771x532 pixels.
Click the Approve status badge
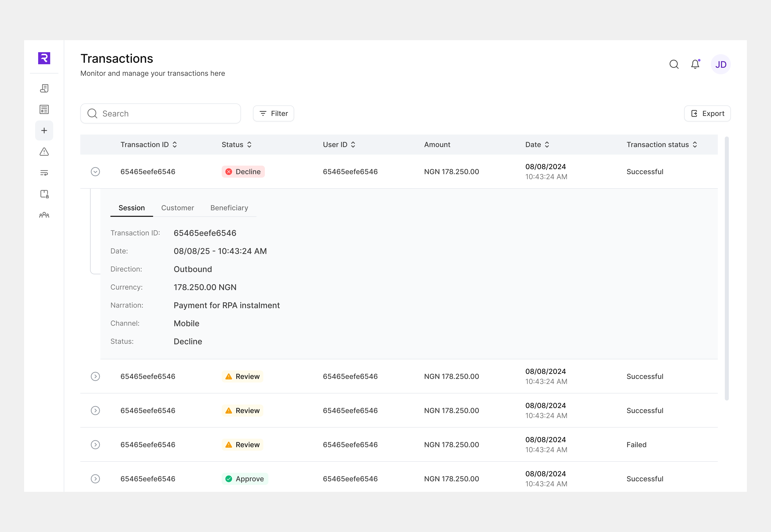245,479
